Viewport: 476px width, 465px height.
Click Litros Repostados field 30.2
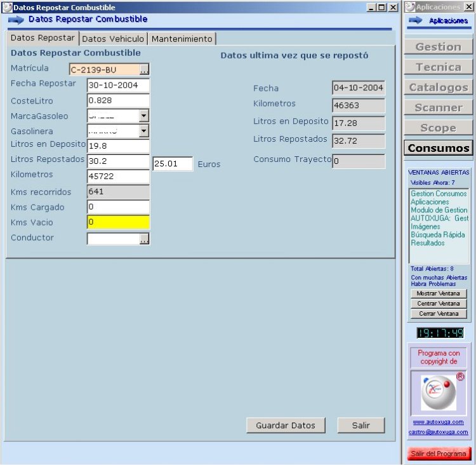coord(118,161)
